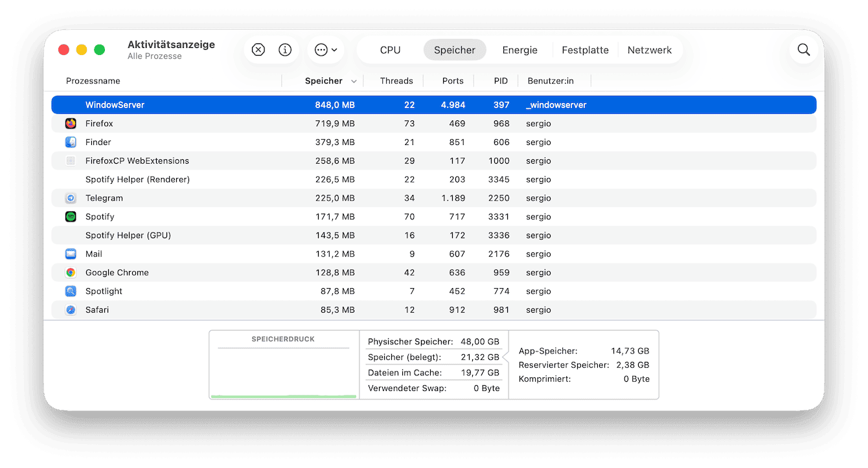
Task: Click the stop process X icon
Action: (258, 50)
